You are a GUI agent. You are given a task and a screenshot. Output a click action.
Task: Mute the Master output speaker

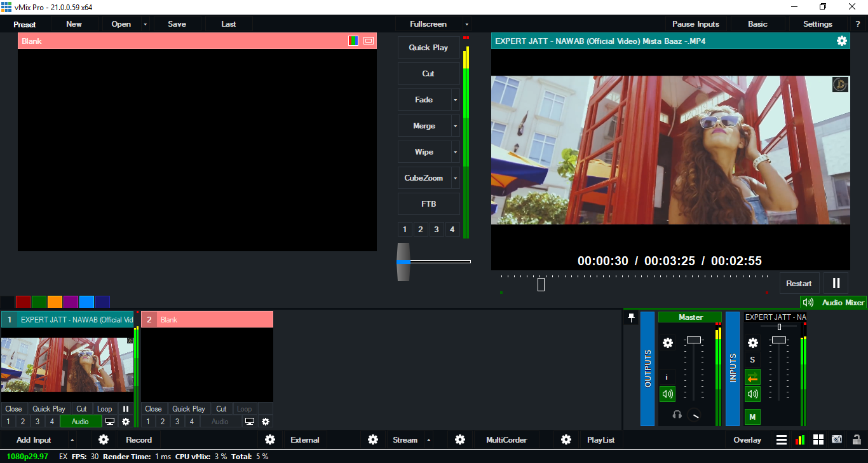coord(667,393)
